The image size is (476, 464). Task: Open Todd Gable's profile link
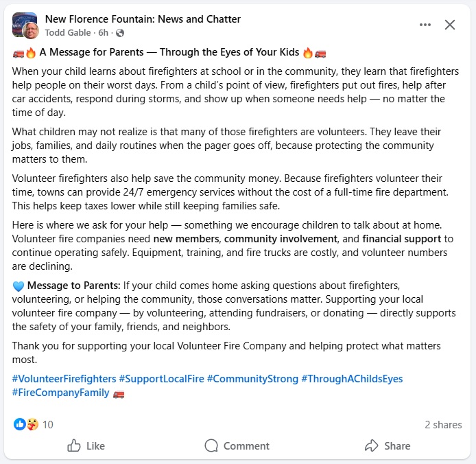coord(69,32)
